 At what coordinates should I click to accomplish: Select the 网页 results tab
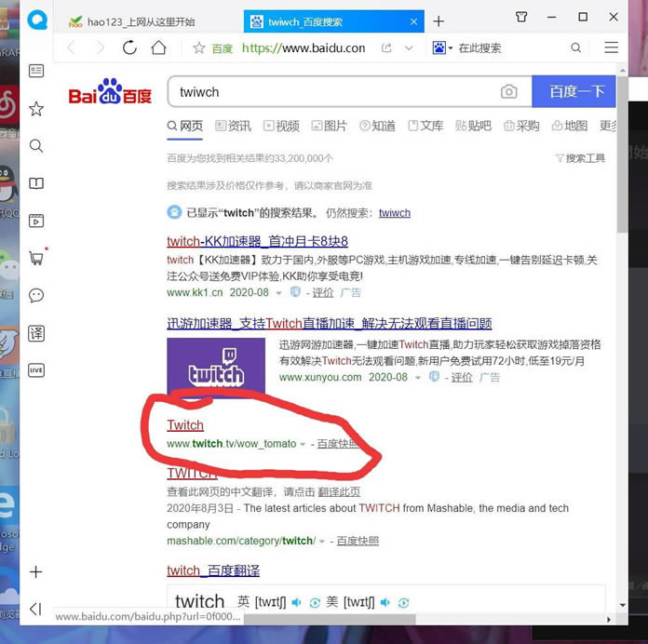tap(184, 126)
